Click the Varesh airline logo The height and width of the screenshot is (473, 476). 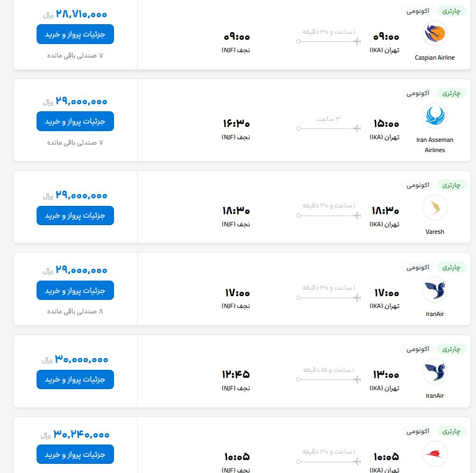point(435,207)
